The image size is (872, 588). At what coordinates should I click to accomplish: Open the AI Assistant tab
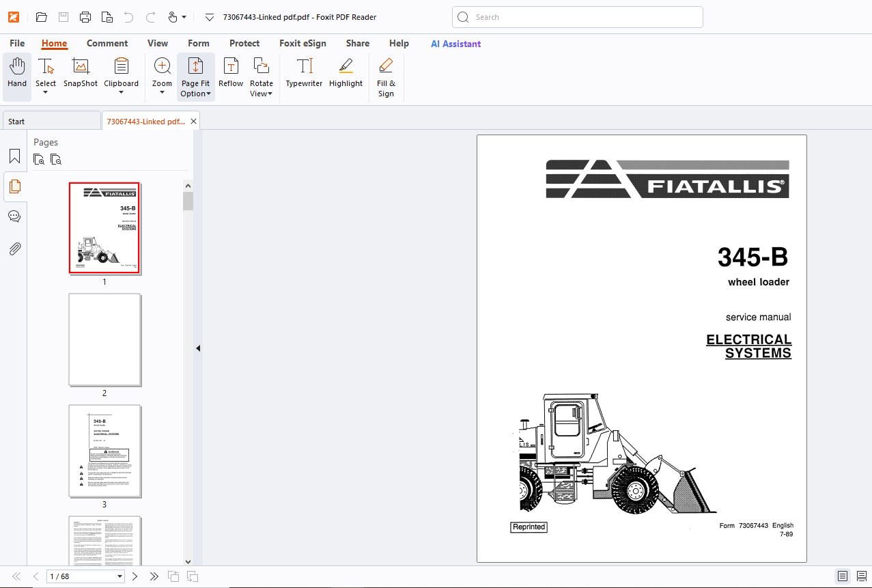455,44
